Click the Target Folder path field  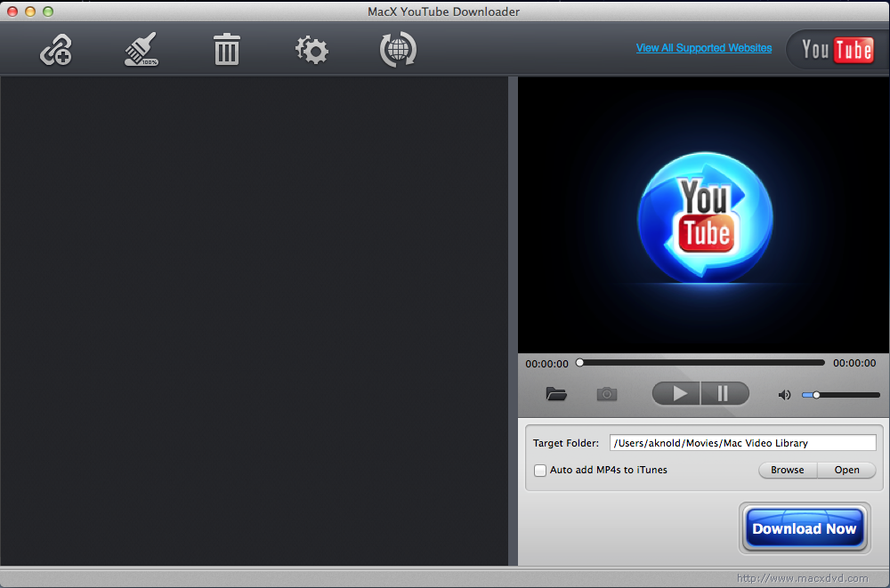click(742, 442)
